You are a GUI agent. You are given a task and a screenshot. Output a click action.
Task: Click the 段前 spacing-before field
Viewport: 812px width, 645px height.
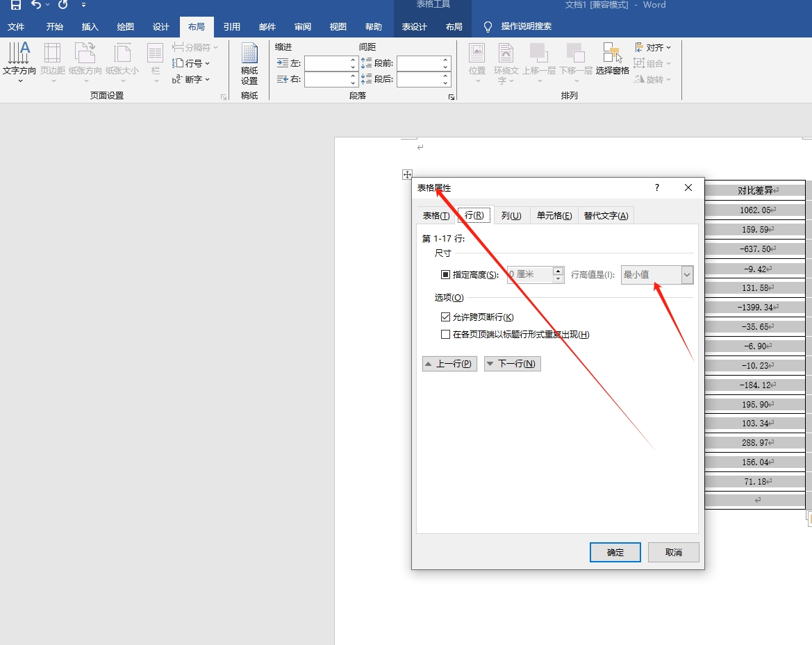[419, 63]
